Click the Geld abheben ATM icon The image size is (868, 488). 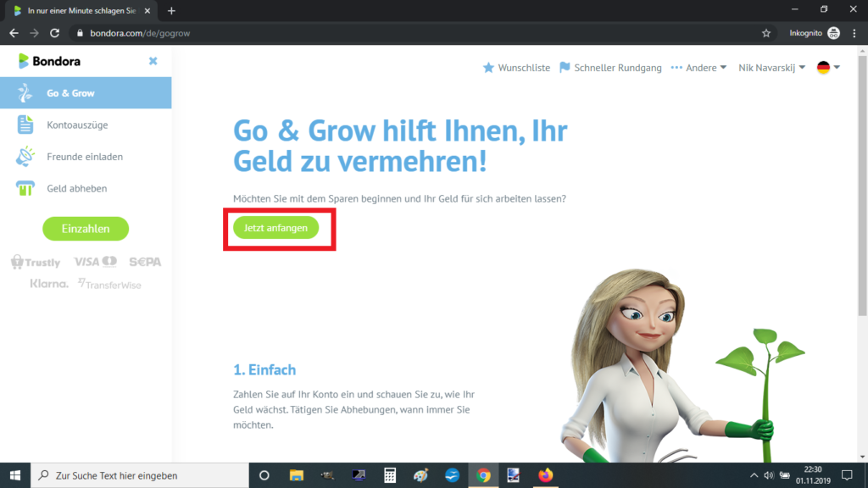coord(25,188)
